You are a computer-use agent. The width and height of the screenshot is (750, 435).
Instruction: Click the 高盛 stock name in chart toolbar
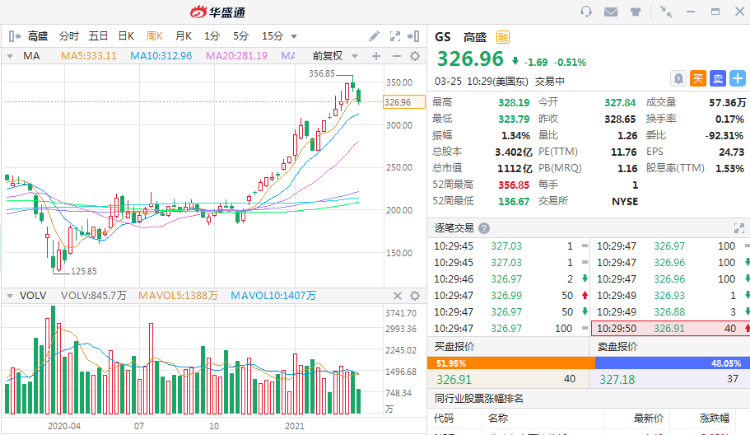pyautogui.click(x=38, y=36)
